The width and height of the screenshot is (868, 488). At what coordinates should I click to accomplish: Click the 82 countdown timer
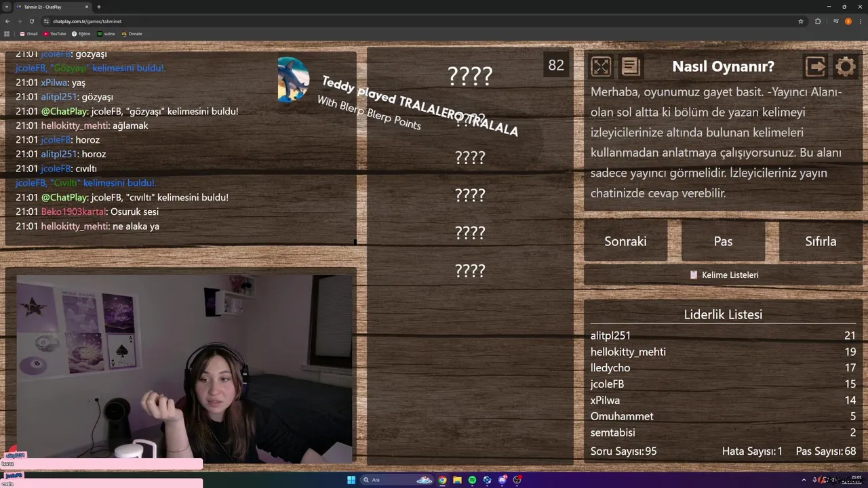pos(556,65)
